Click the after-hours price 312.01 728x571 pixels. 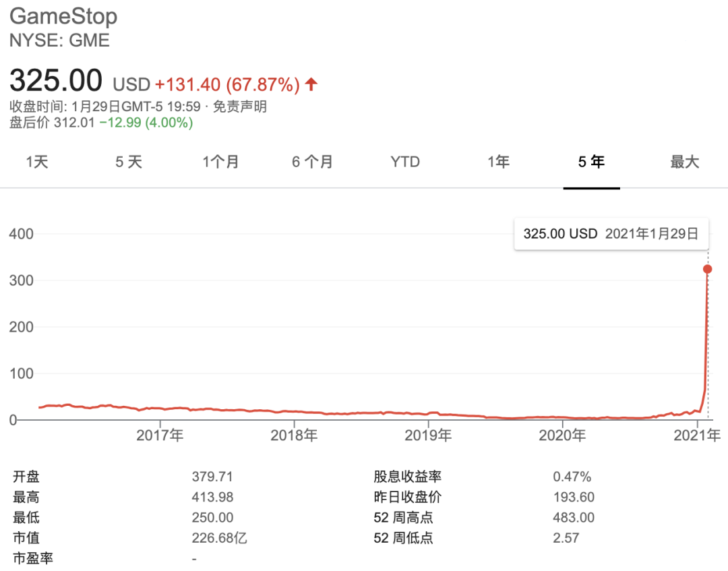[74, 123]
